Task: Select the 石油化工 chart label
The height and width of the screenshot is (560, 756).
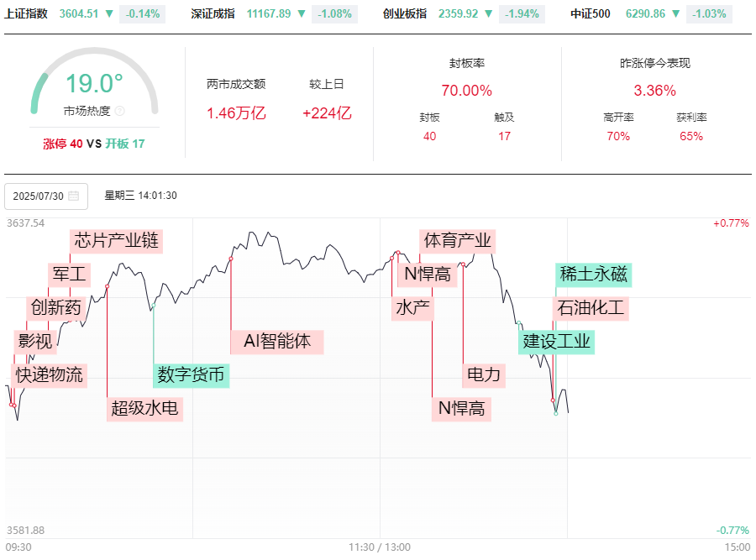Action: (591, 307)
